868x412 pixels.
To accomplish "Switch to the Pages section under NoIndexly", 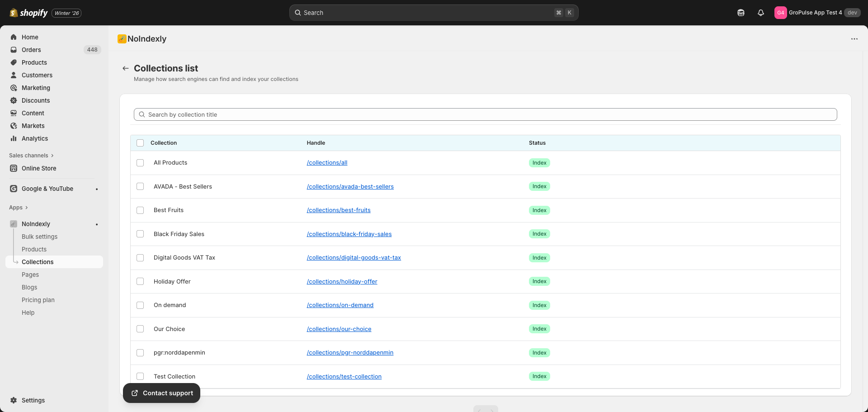I will (x=30, y=275).
